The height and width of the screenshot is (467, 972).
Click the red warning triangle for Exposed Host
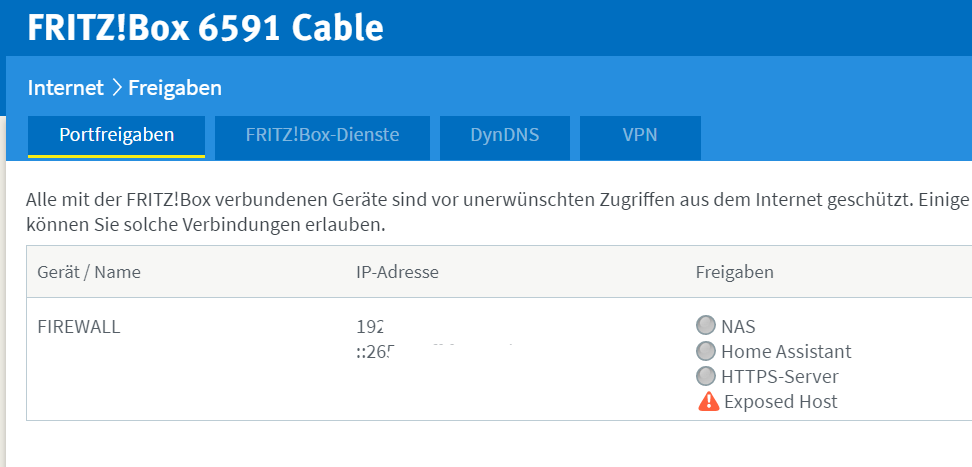coord(708,402)
